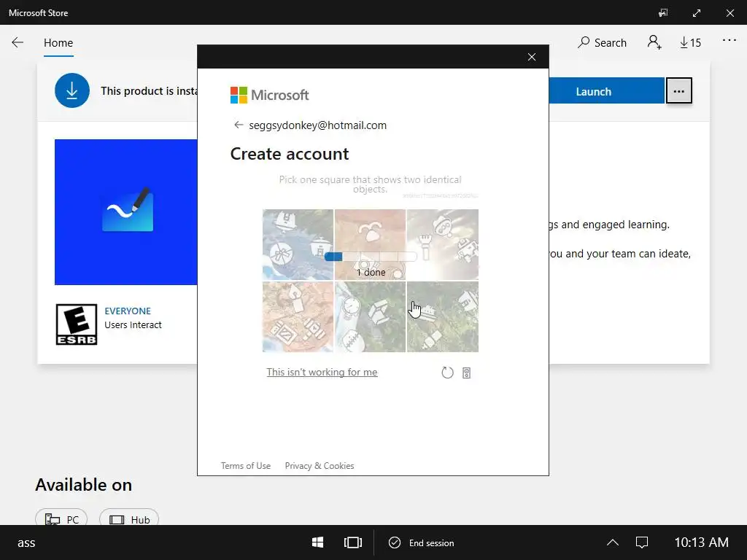Click the Microsoft logo in dialog
This screenshot has height=560, width=747.
tap(270, 95)
